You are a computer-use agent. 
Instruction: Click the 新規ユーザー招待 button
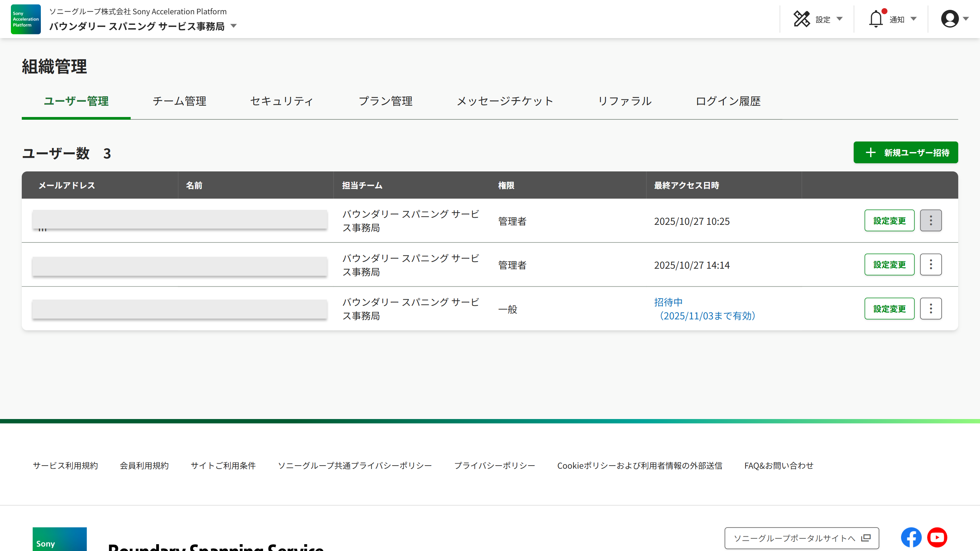coord(905,152)
